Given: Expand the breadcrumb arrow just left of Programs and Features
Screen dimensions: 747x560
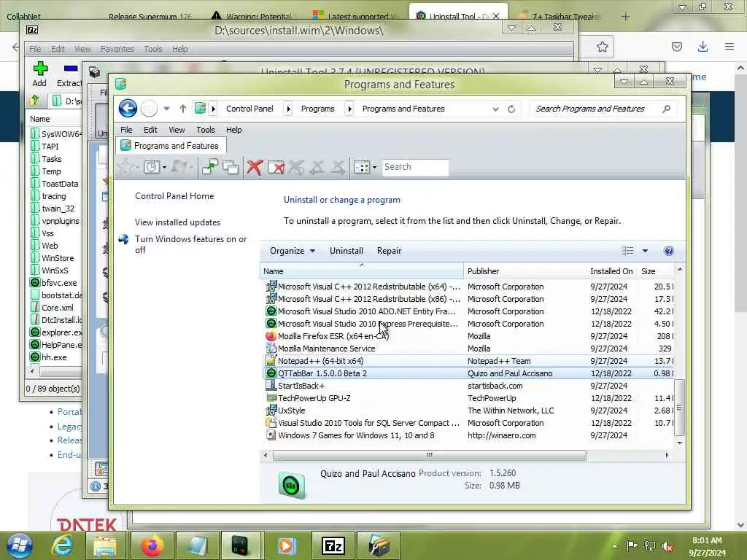Looking at the screenshot, I should [349, 109].
